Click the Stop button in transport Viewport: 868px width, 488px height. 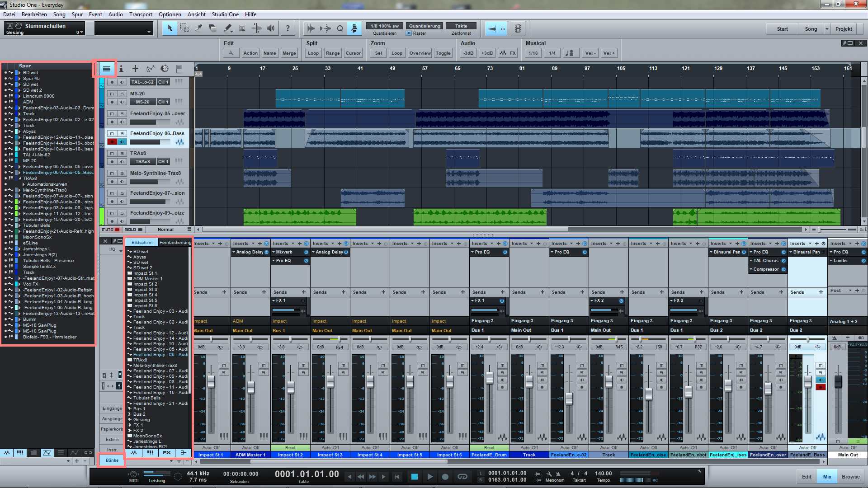click(x=415, y=476)
